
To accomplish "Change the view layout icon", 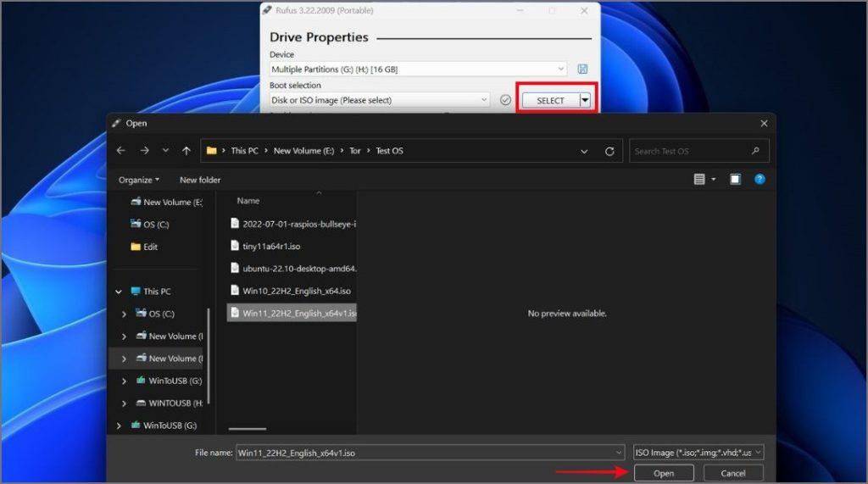I will point(699,179).
